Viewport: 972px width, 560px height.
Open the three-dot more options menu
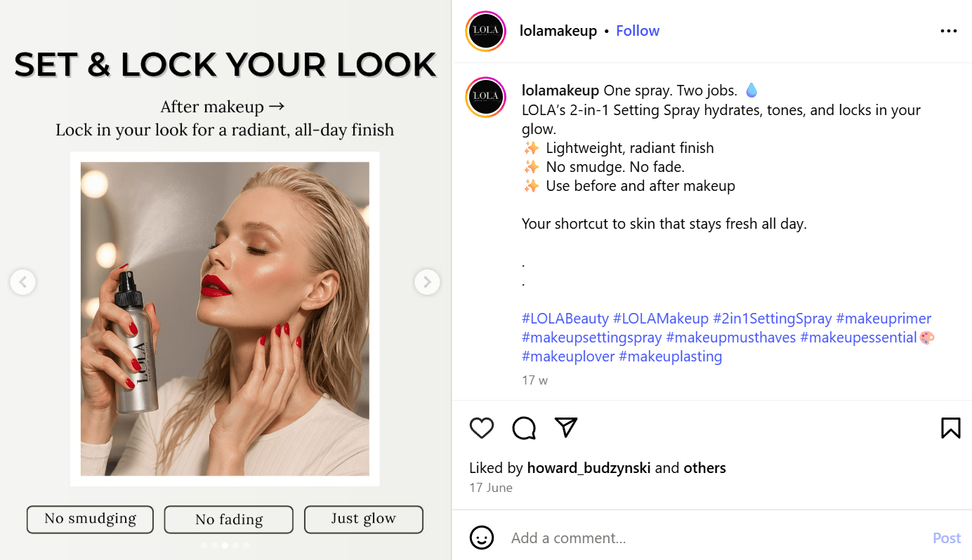tap(948, 31)
